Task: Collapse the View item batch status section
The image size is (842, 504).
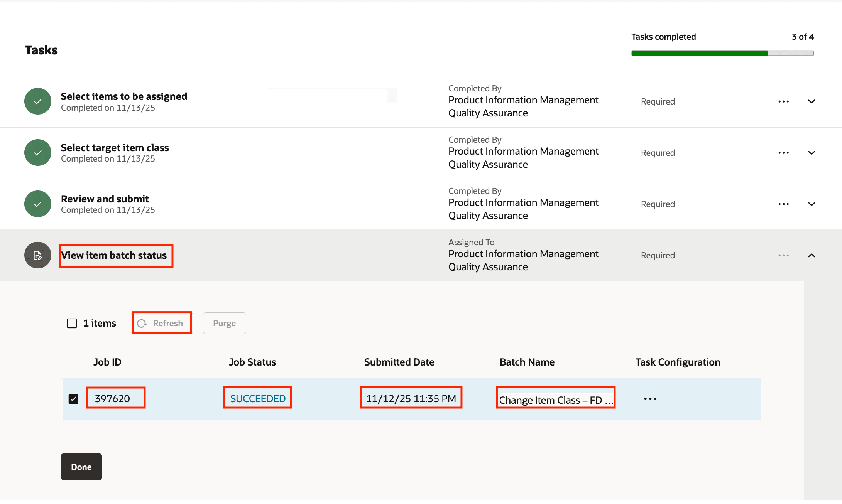Action: click(812, 255)
